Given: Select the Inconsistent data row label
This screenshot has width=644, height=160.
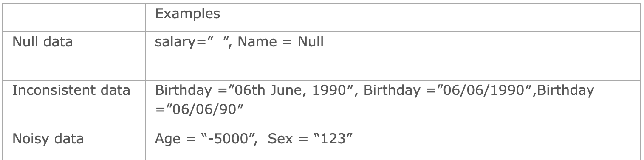Looking at the screenshot, I should click(71, 91).
